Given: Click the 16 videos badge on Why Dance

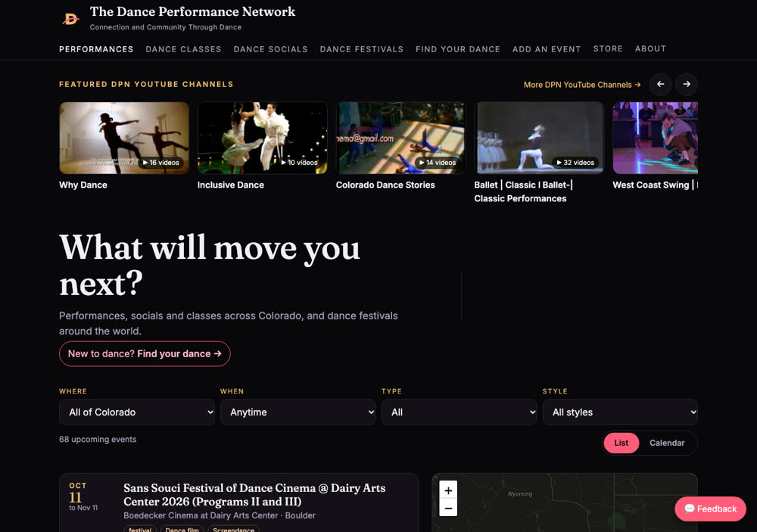Looking at the screenshot, I should click(x=160, y=163).
